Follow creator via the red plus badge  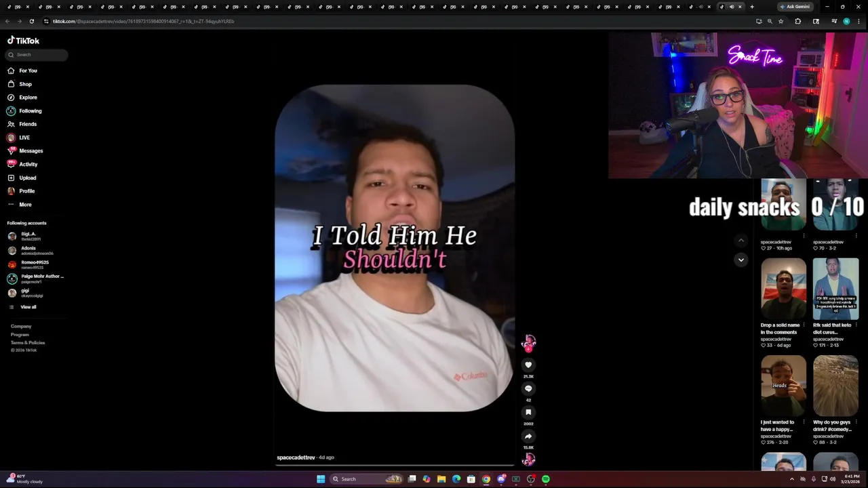[x=528, y=349]
